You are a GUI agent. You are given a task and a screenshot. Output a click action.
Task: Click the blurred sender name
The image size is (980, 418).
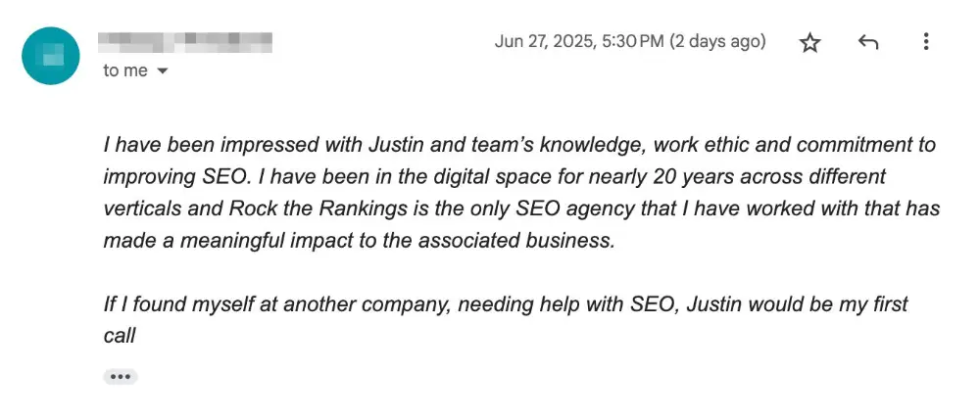coord(186,42)
